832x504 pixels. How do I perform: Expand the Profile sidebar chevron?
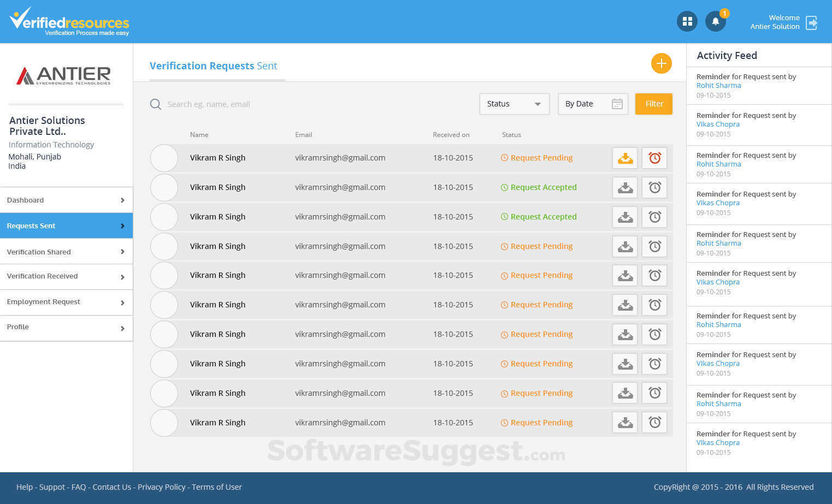pos(122,328)
